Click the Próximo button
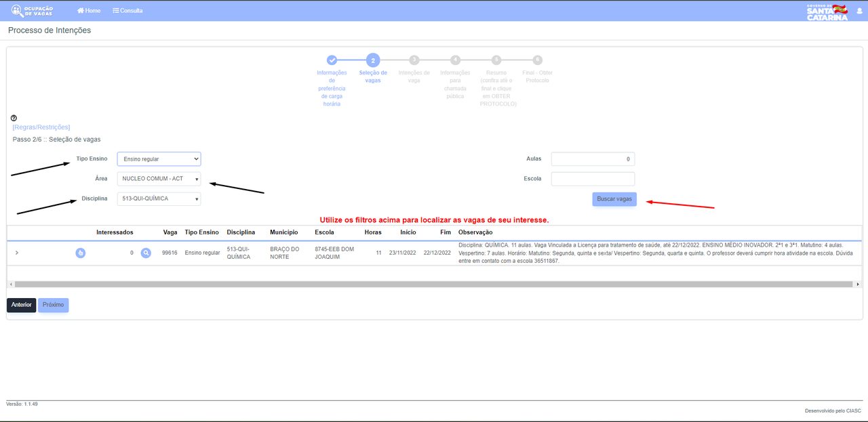This screenshot has height=422, width=868. (x=53, y=305)
